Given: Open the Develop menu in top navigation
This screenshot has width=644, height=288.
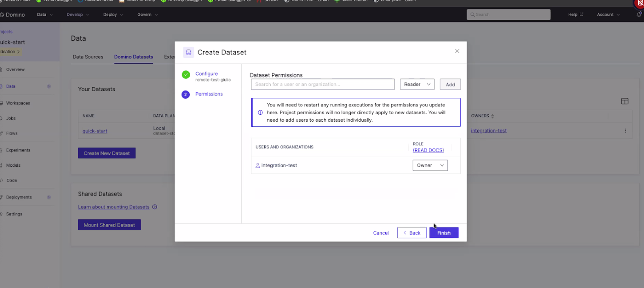Looking at the screenshot, I should tap(78, 14).
